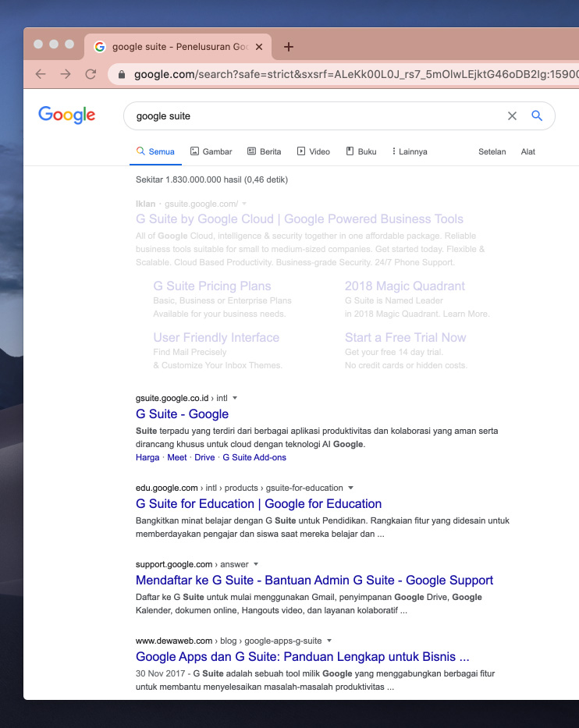This screenshot has width=579, height=728.
Task: Close the google suite browser tab
Action: pyautogui.click(x=259, y=47)
